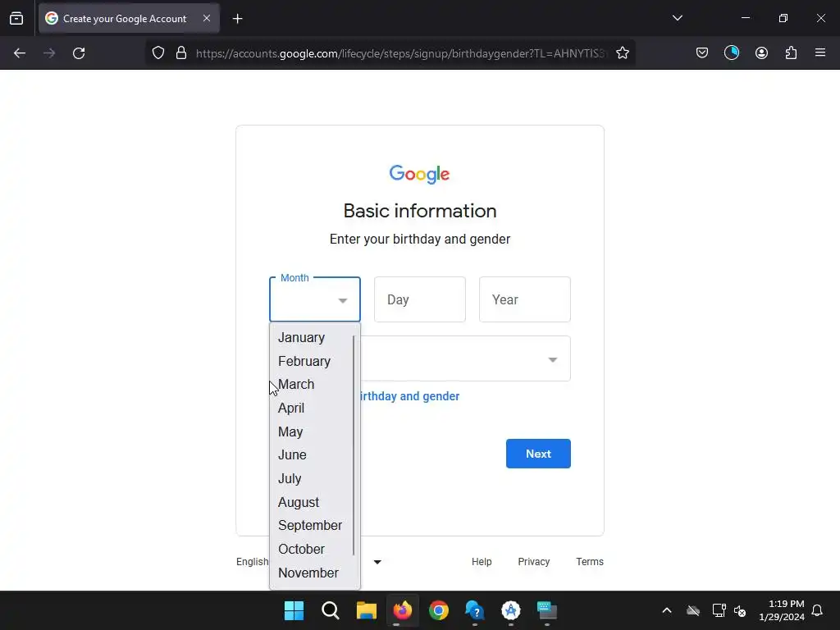Click the Next button
840x630 pixels.
point(538,454)
